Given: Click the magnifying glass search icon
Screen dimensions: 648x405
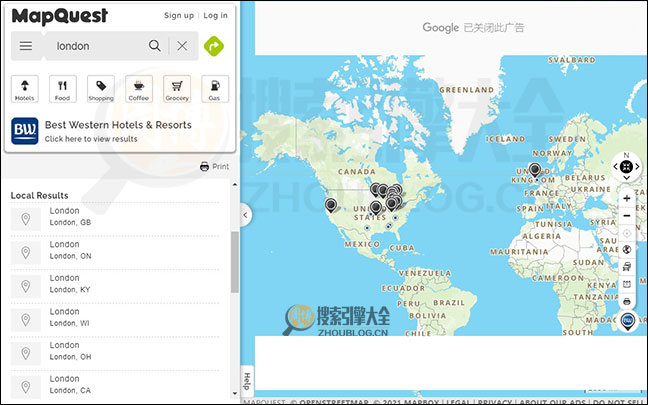Looking at the screenshot, I should 155,46.
